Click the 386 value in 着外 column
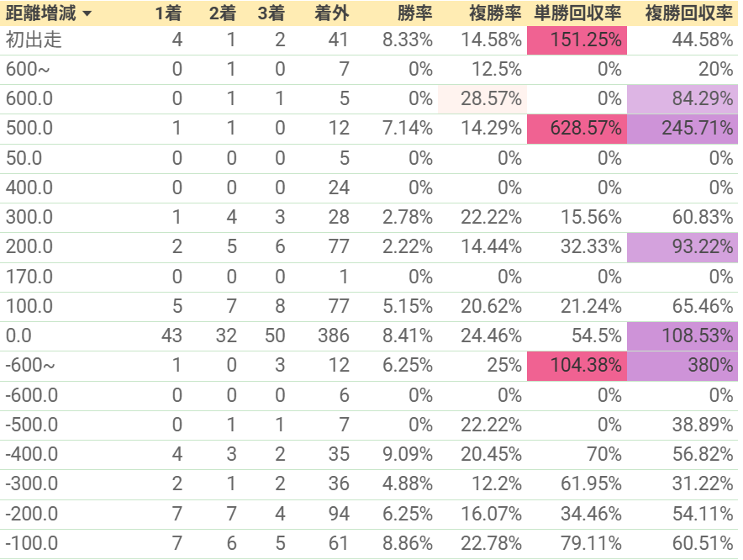Image resolution: width=743 pixels, height=560 pixels. click(x=333, y=335)
